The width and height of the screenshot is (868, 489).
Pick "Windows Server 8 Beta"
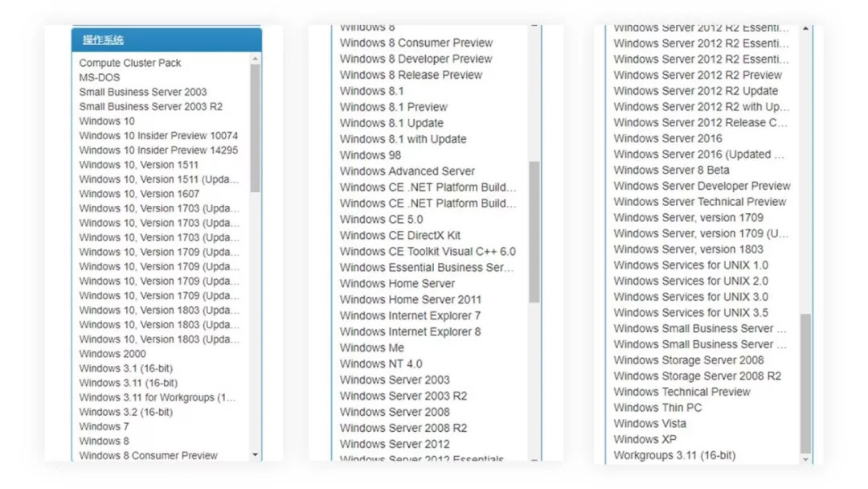671,170
